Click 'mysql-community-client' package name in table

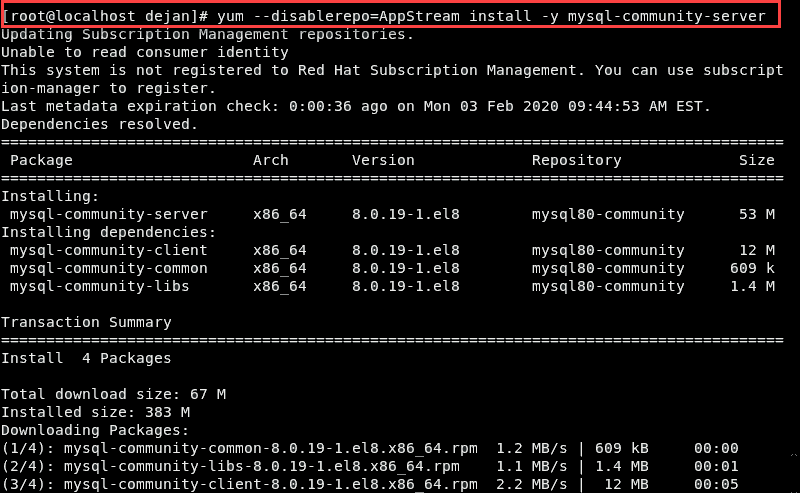[x=109, y=250]
